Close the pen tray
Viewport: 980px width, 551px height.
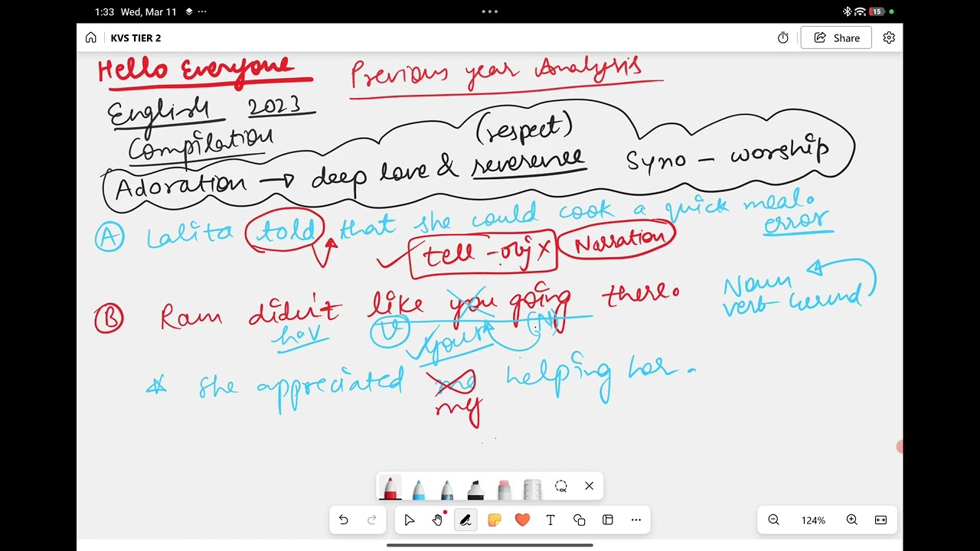(x=590, y=486)
